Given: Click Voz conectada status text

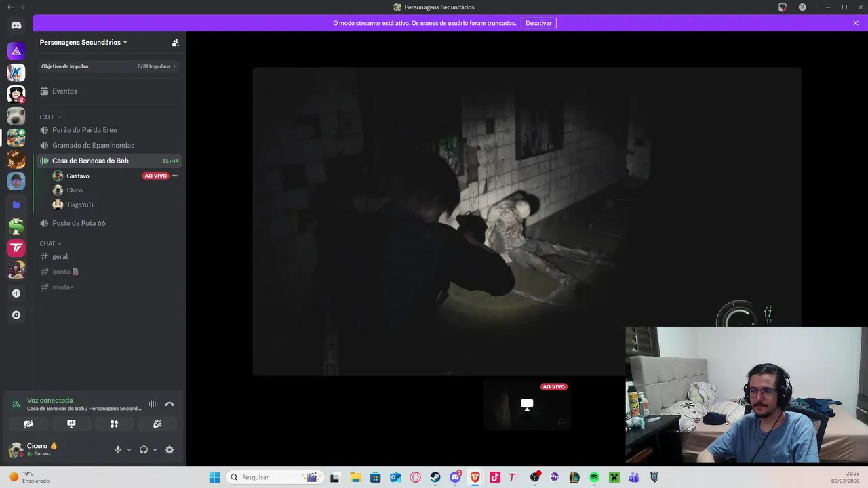Looking at the screenshot, I should [50, 400].
